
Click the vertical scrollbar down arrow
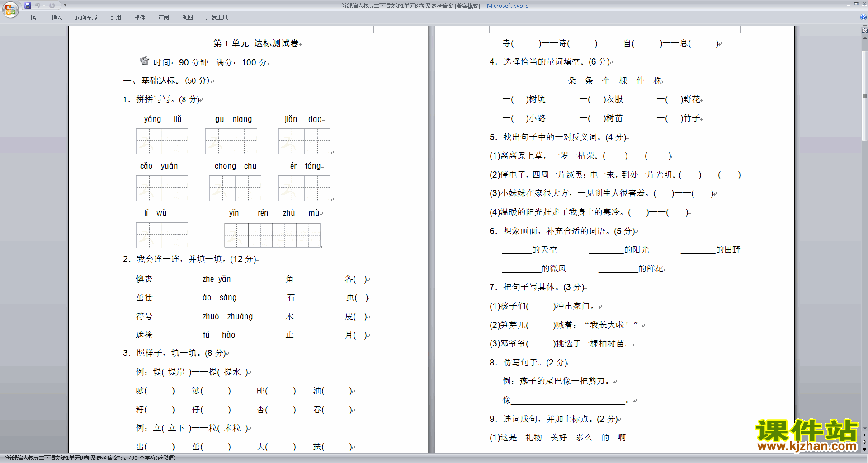(x=865, y=428)
